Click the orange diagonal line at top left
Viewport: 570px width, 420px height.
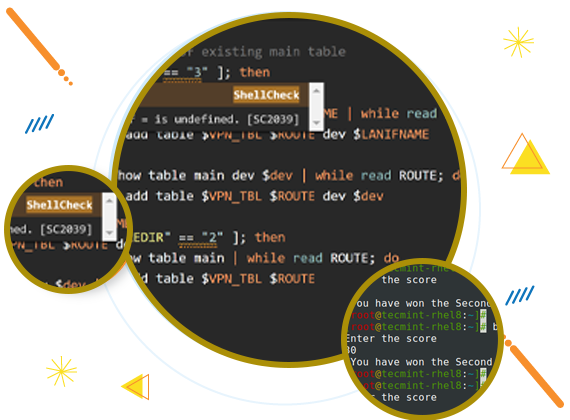click(39, 46)
